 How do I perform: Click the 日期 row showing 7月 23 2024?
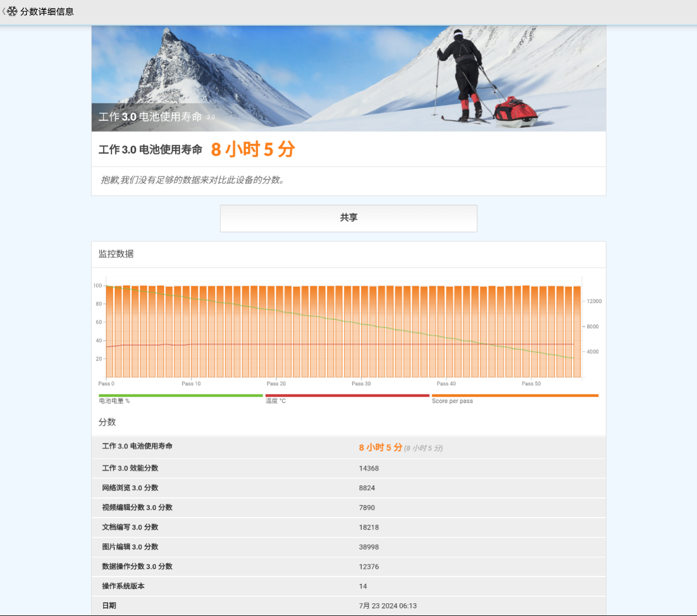[x=348, y=606]
